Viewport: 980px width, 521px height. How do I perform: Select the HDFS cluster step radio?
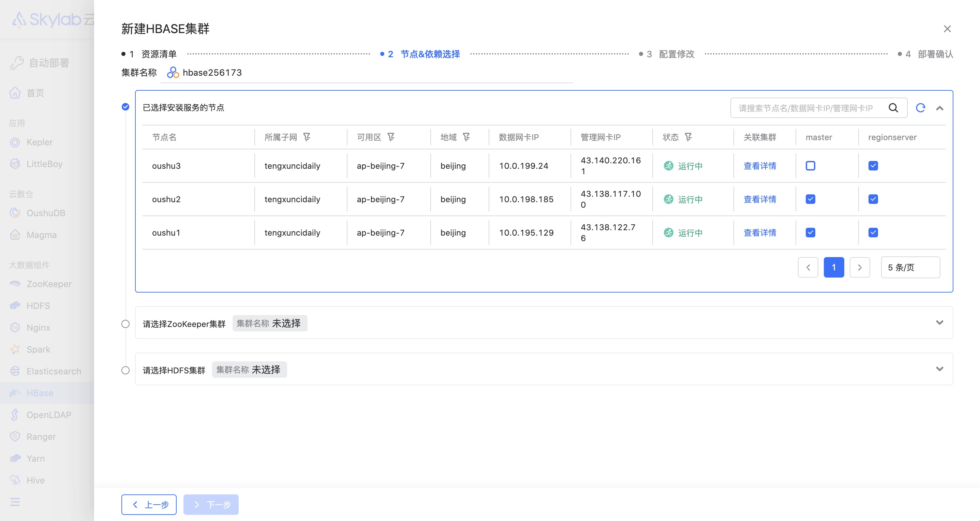[125, 370]
